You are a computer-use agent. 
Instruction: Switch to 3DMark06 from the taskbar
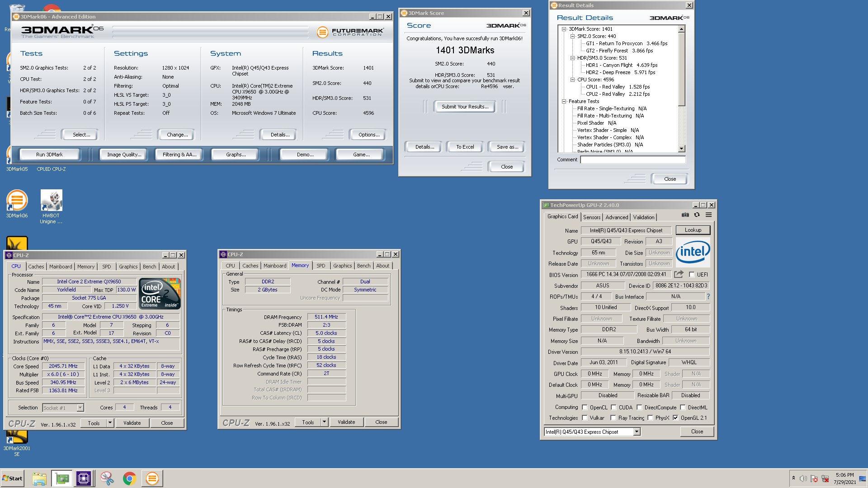(x=152, y=479)
